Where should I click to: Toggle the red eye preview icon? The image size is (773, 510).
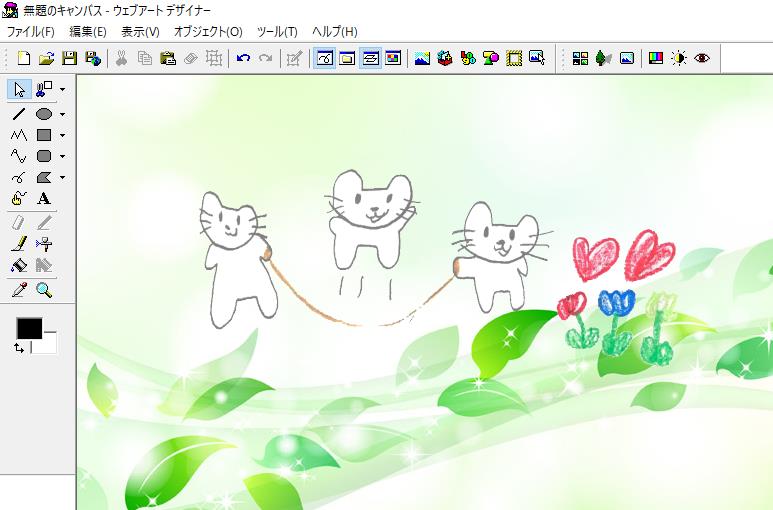702,58
